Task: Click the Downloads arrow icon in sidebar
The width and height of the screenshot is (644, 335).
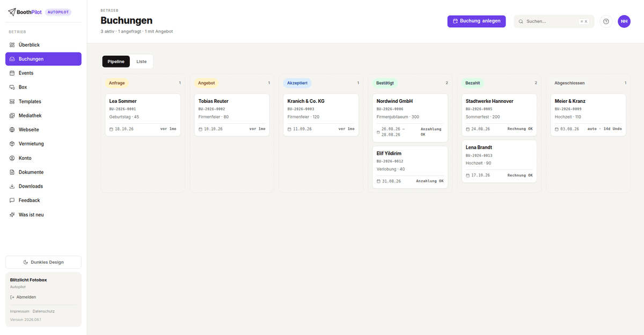Action: point(12,186)
